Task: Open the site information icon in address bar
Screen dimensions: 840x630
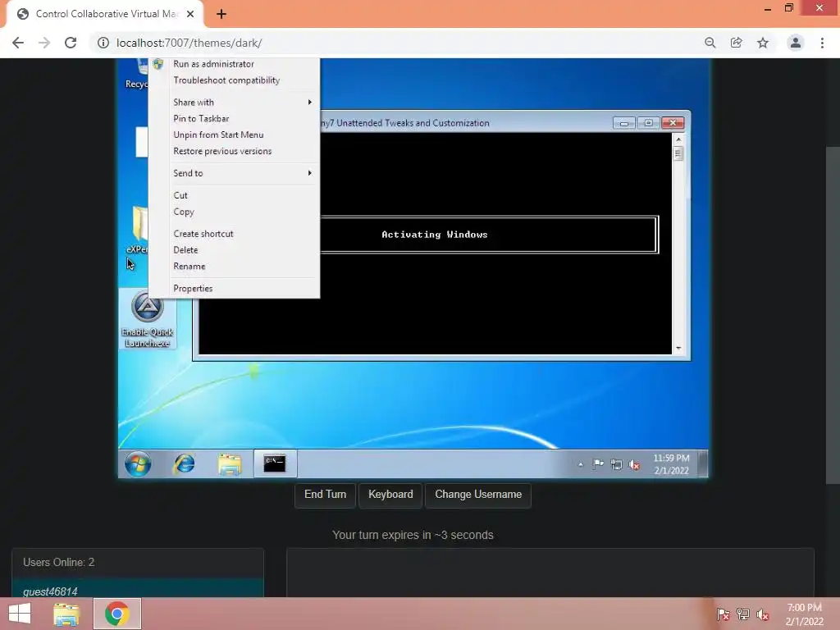Action: [103, 43]
